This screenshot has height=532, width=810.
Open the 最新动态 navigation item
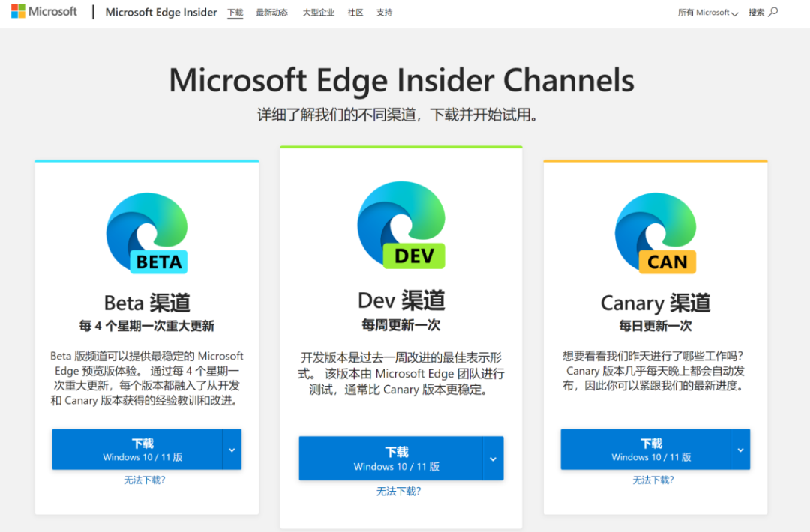271,13
